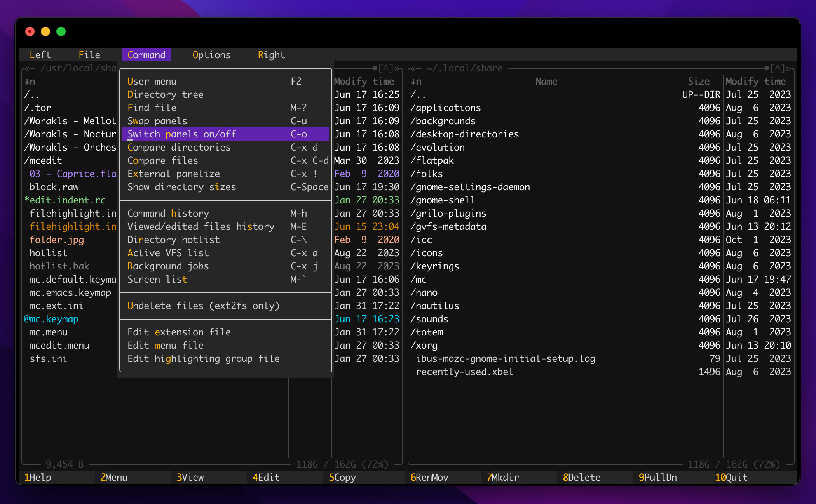Click the right panel forward history arrow
The image size is (816, 504).
pos(789,69)
